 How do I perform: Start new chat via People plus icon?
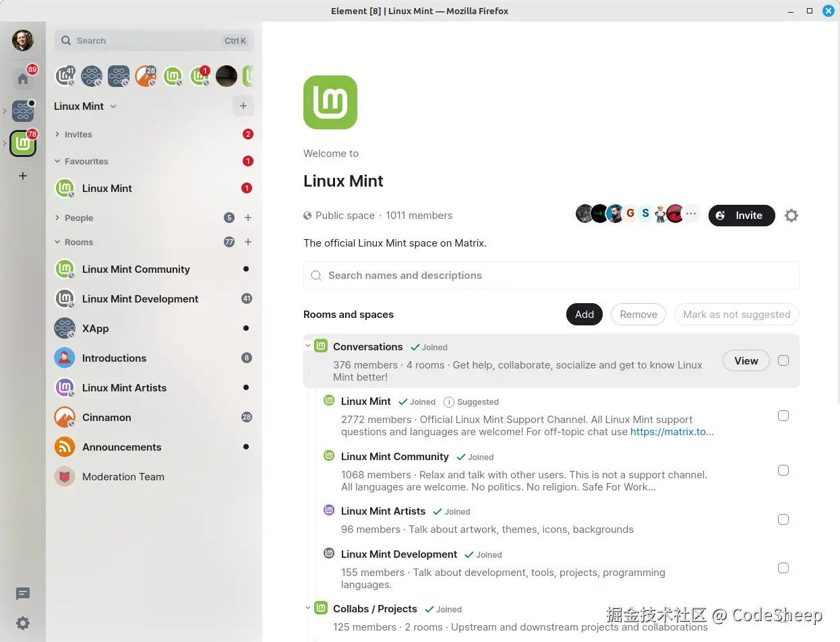[248, 218]
